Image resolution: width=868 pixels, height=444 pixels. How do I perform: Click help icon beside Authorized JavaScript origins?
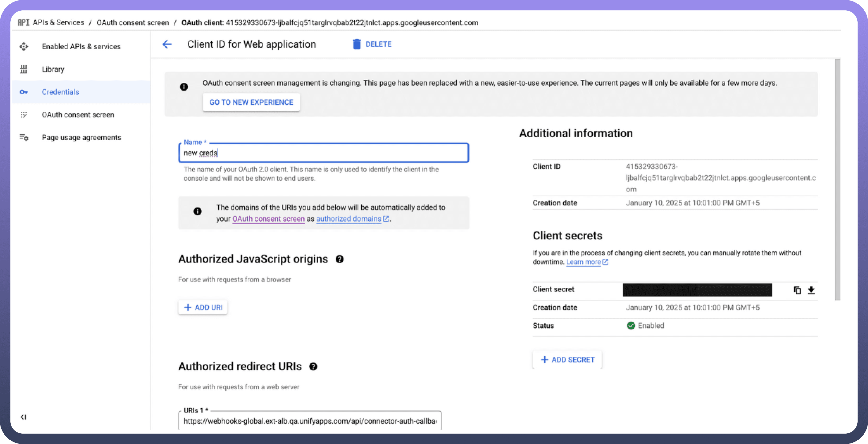tap(340, 259)
